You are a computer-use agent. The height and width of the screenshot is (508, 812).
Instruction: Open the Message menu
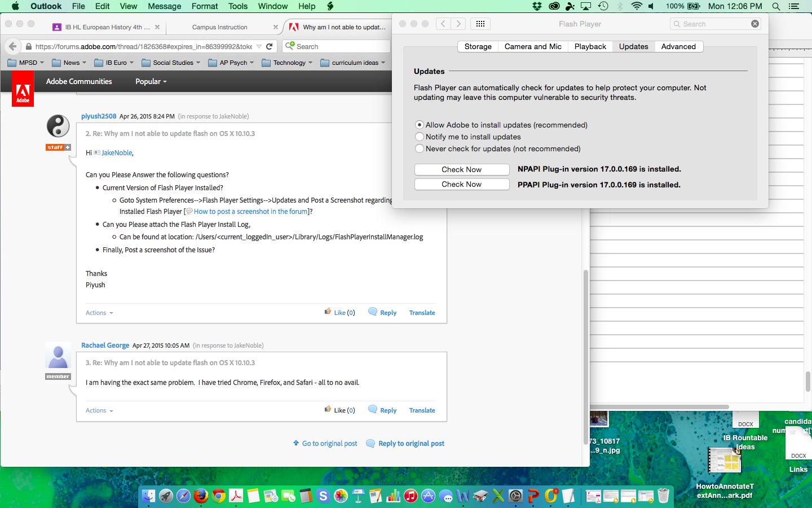point(165,6)
